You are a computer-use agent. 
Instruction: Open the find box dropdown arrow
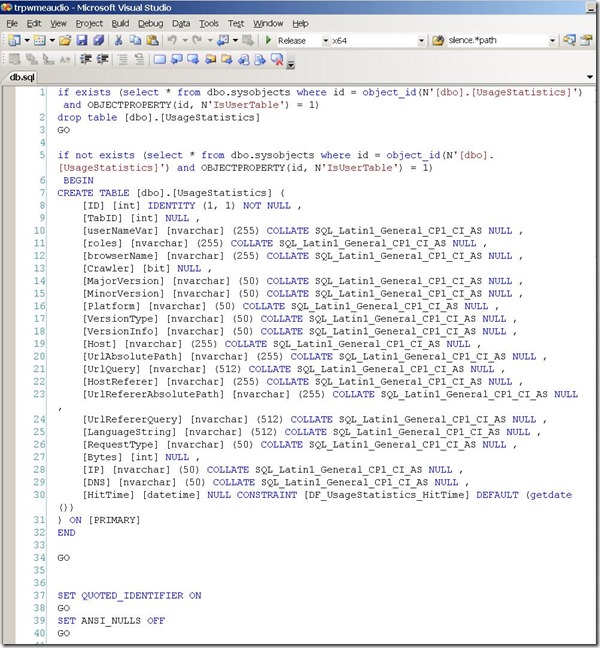pos(552,40)
